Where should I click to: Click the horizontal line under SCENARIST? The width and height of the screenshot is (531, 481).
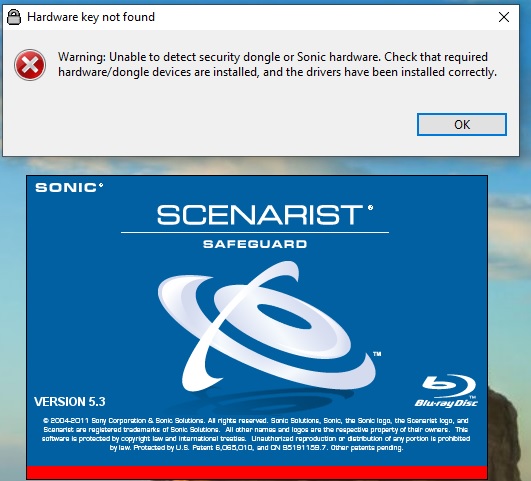pos(255,232)
